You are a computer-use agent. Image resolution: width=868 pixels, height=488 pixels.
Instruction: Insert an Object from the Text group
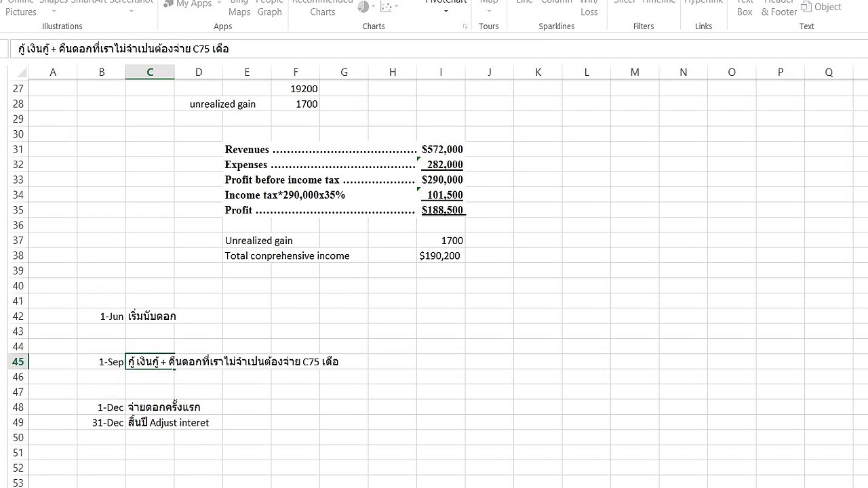pos(821,7)
